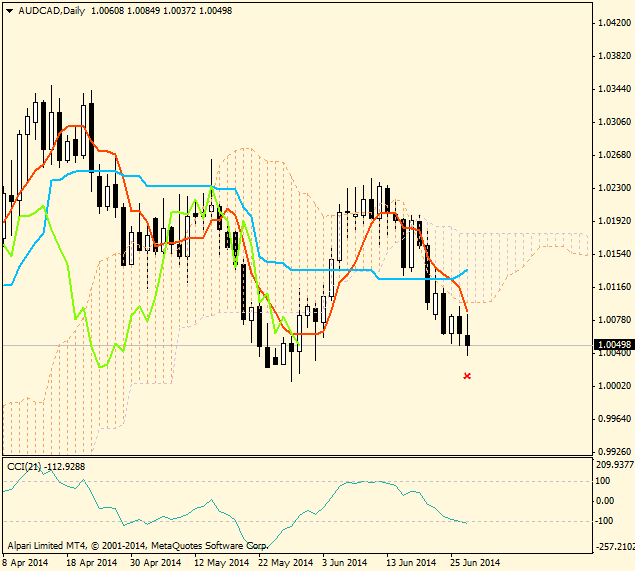Click the 1.00020 price scale value

(614, 386)
